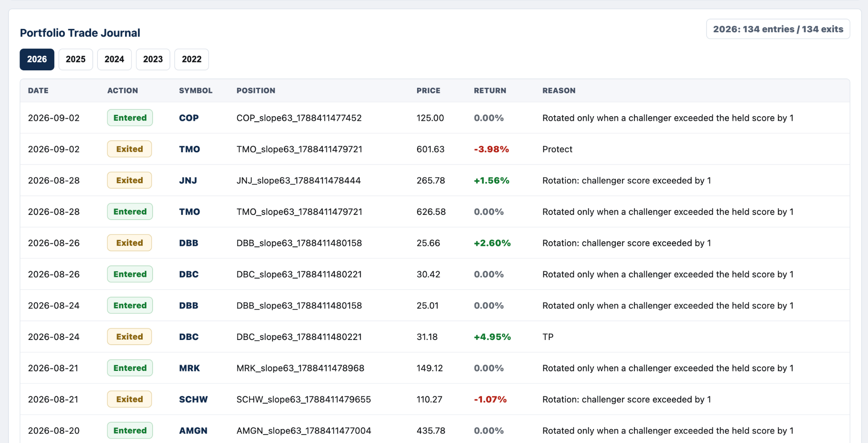Viewport: 868px width, 443px height.
Task: Click the RETURN column header
Action: click(490, 91)
